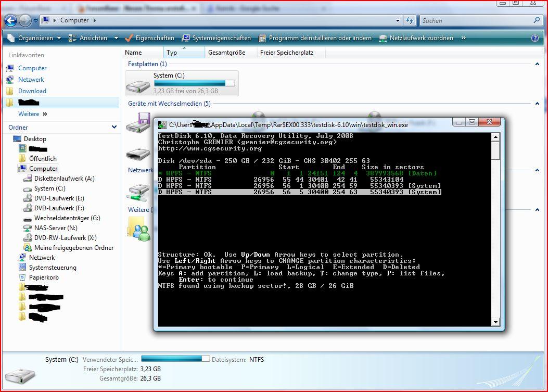Open Explorer help with the question mark icon
The height and width of the screenshot is (392, 548).
534,38
